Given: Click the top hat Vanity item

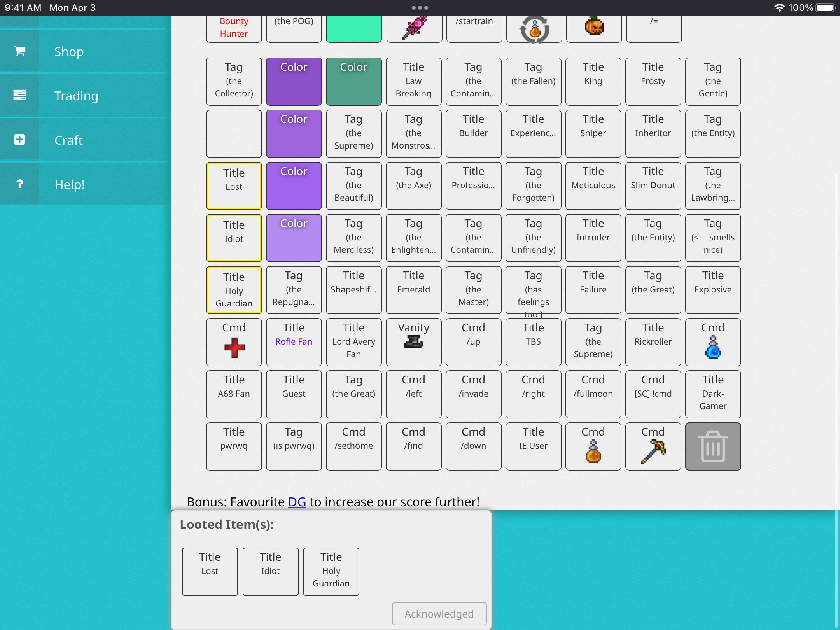Looking at the screenshot, I should click(413, 342).
